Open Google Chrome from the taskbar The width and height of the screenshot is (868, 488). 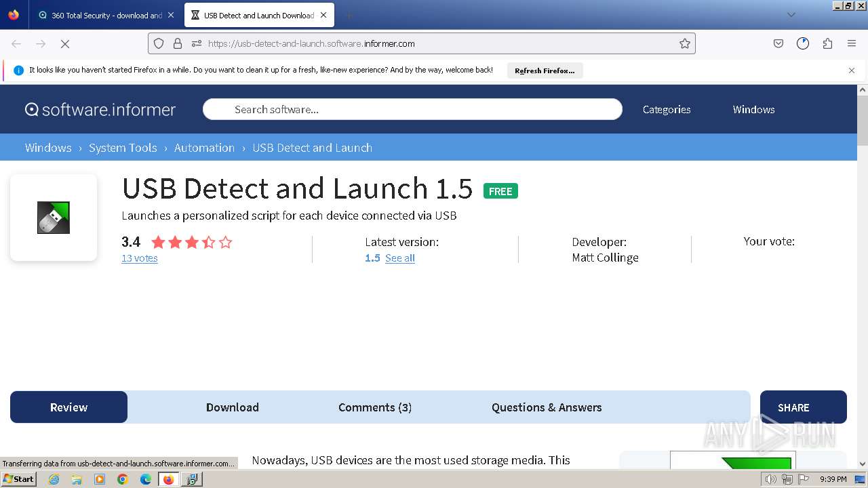[x=123, y=479]
